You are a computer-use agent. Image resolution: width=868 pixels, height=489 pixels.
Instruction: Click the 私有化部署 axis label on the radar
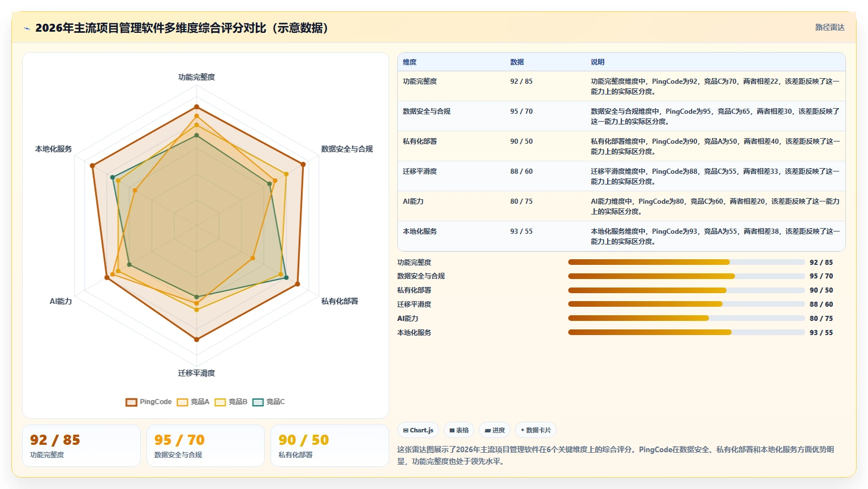tap(340, 301)
